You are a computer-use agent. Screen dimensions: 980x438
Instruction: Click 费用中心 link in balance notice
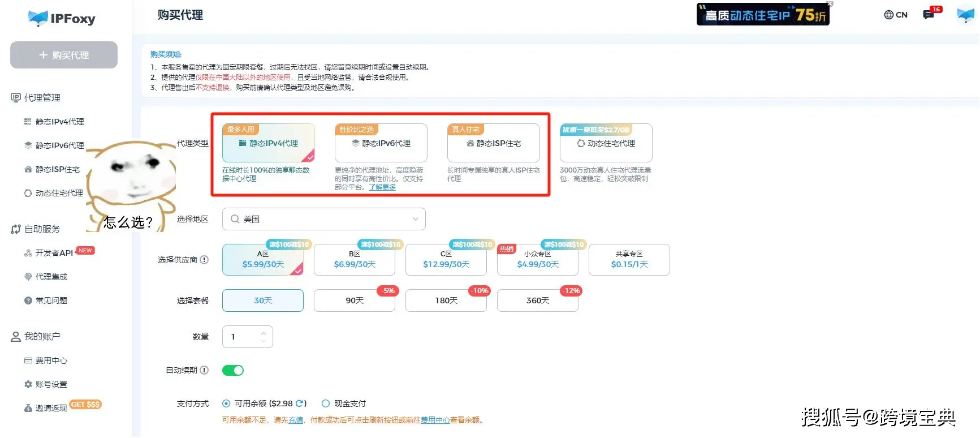click(x=435, y=420)
